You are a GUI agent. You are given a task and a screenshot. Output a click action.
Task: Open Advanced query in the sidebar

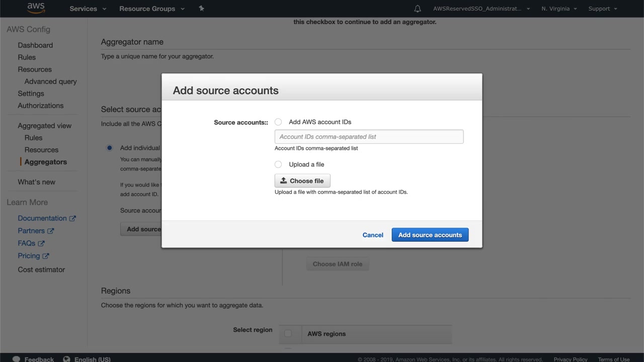pos(51,81)
